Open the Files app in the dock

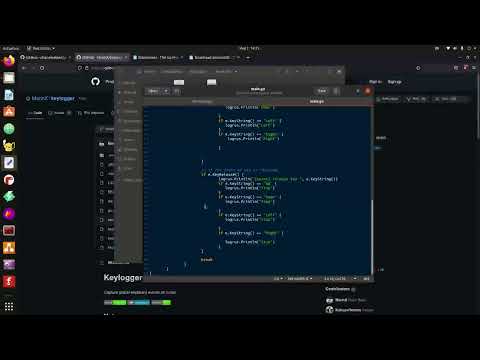(9, 78)
